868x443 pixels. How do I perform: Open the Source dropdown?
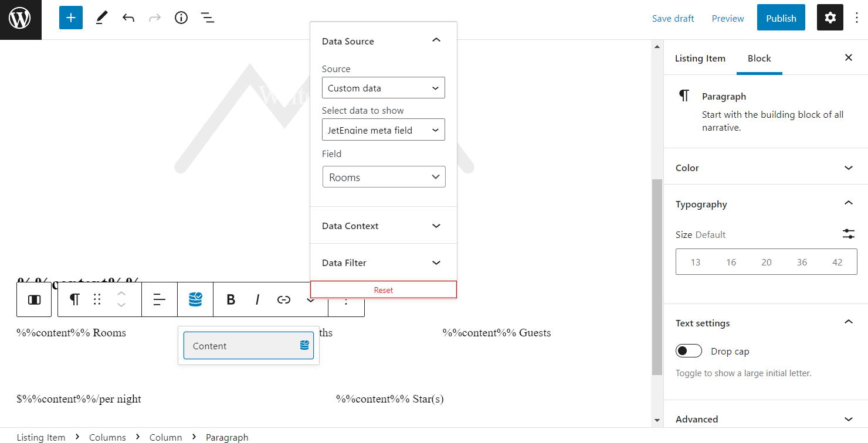384,88
